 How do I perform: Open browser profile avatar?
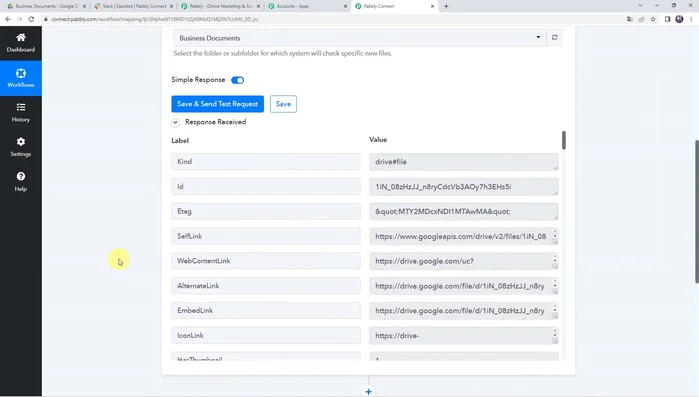679,19
